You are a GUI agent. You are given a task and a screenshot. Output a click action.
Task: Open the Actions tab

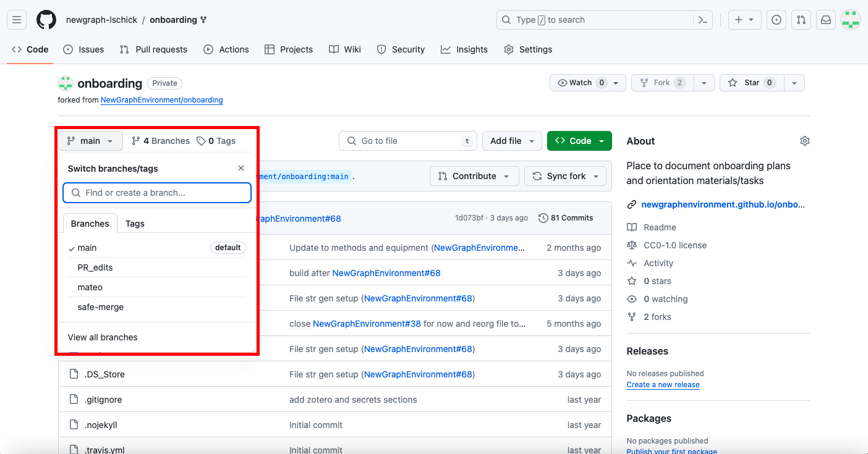[226, 49]
